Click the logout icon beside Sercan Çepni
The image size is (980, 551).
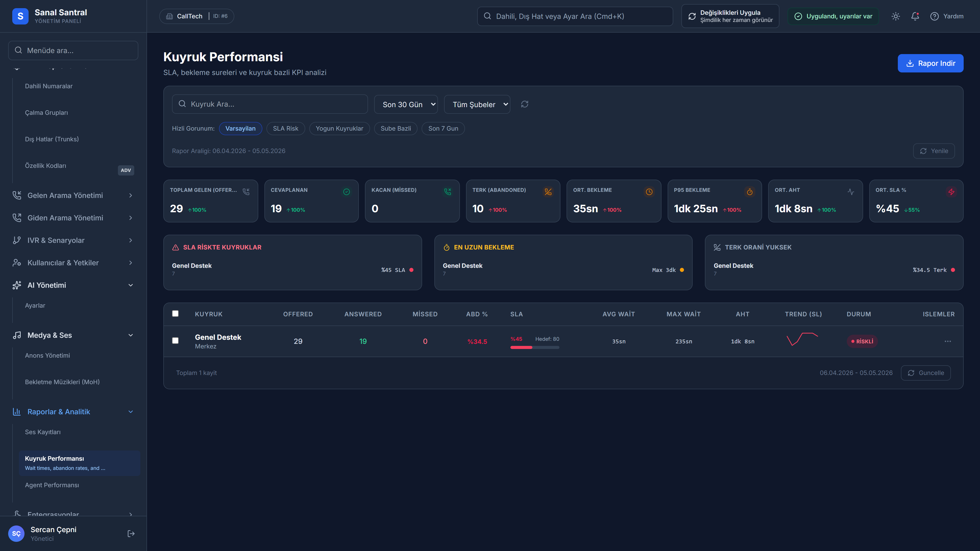pyautogui.click(x=131, y=533)
